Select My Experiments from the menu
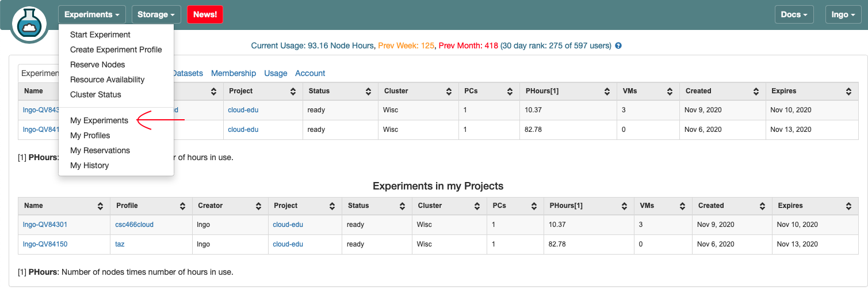868x288 pixels. (99, 120)
